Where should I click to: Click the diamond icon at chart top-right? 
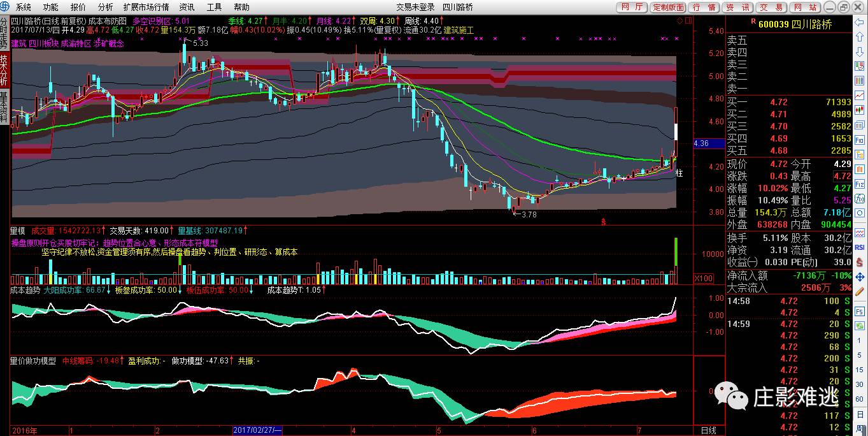(679, 20)
